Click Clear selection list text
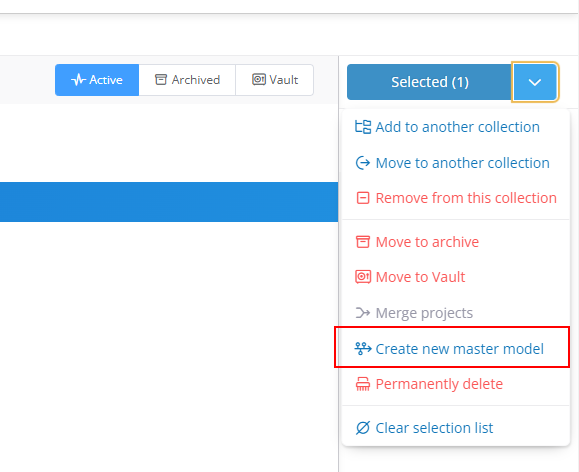The width and height of the screenshot is (579, 472). tap(434, 428)
